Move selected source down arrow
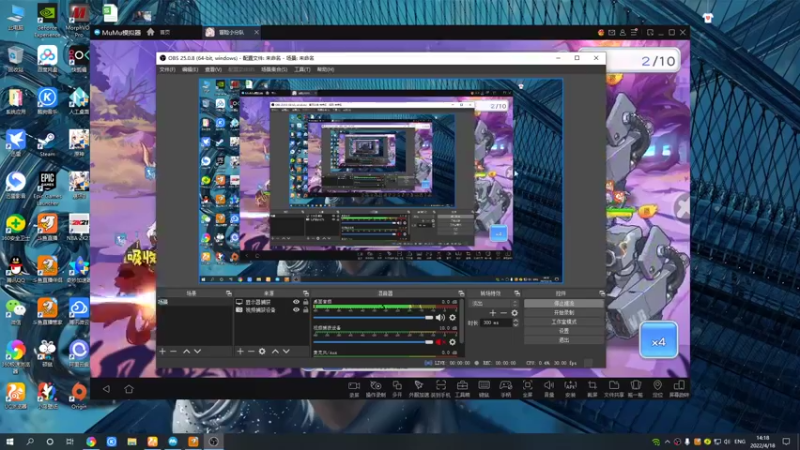Viewport: 800px width, 450px height. coord(286,352)
